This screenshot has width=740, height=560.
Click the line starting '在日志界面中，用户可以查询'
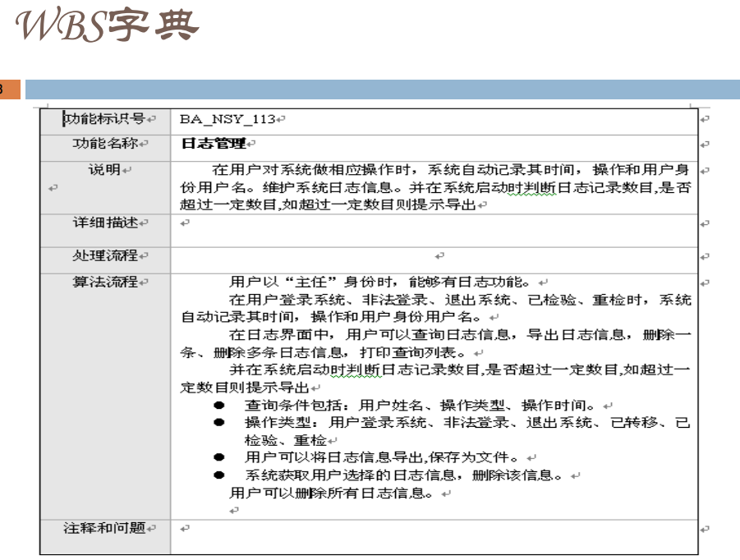[x=460, y=335]
